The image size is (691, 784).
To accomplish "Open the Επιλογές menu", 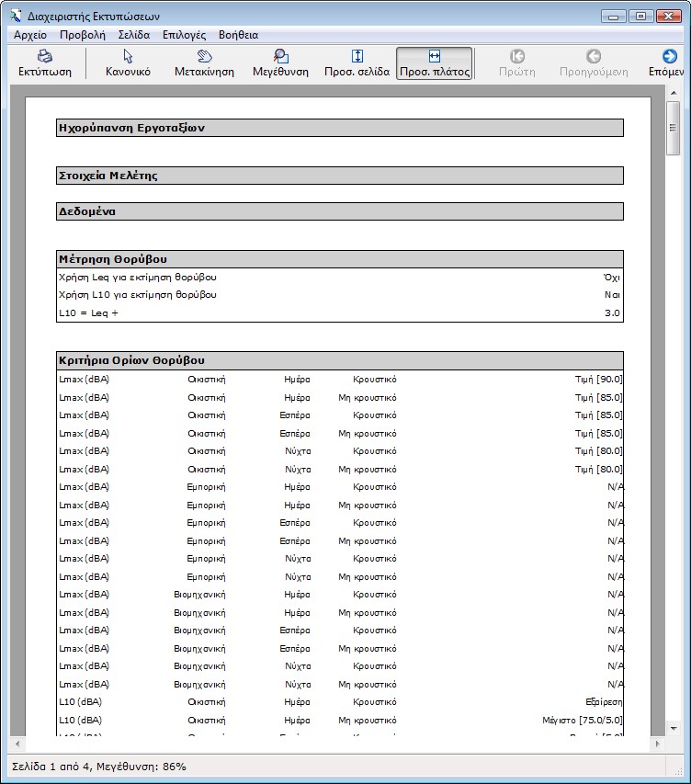I will pos(184,35).
